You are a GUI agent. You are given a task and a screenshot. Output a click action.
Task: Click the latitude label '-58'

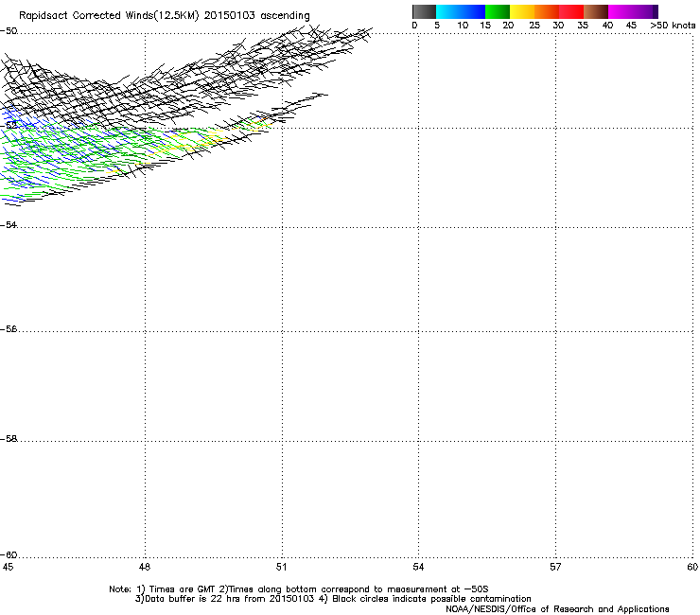pyautogui.click(x=9, y=439)
